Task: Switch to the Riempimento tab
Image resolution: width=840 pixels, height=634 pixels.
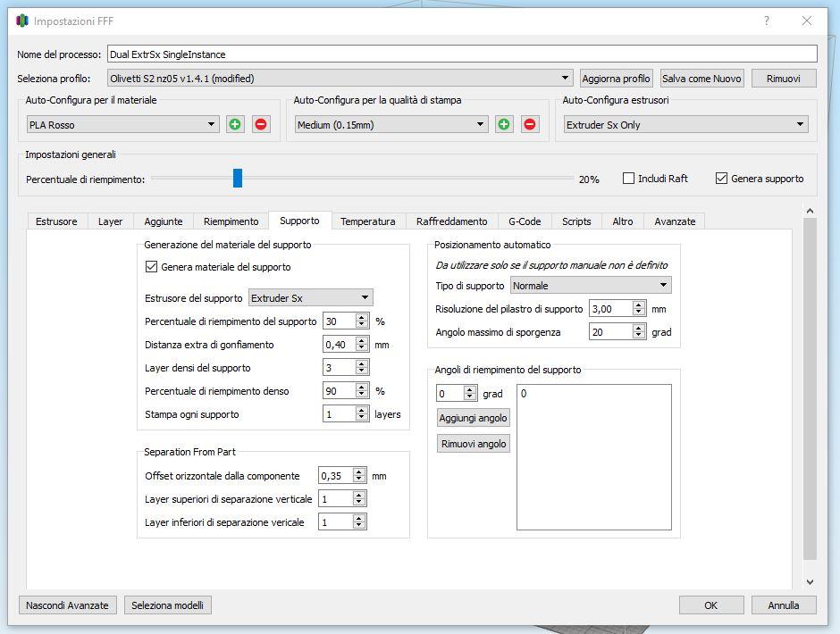Action: click(231, 221)
